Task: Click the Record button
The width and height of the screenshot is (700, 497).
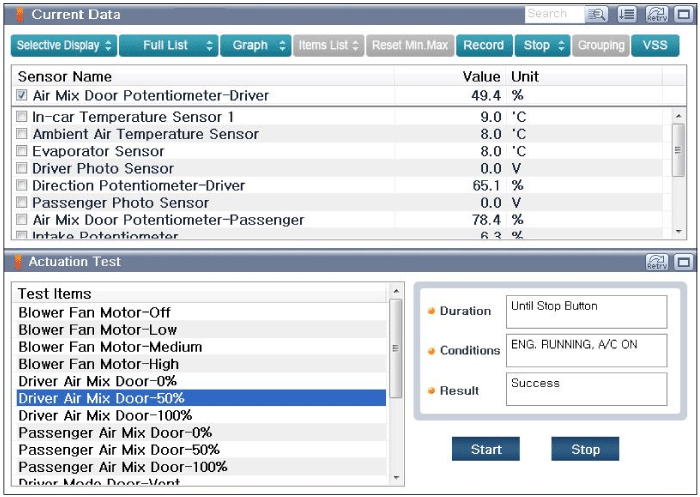Action: (484, 46)
